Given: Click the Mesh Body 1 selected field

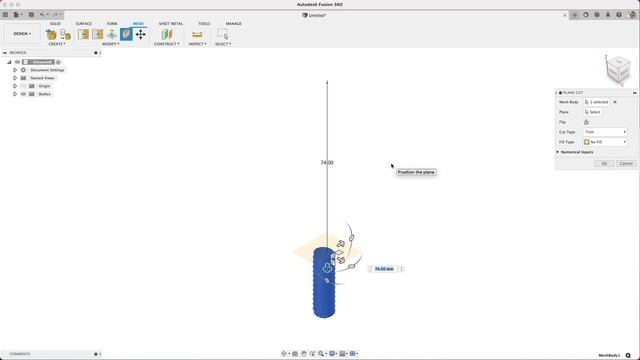Looking at the screenshot, I should [597, 102].
